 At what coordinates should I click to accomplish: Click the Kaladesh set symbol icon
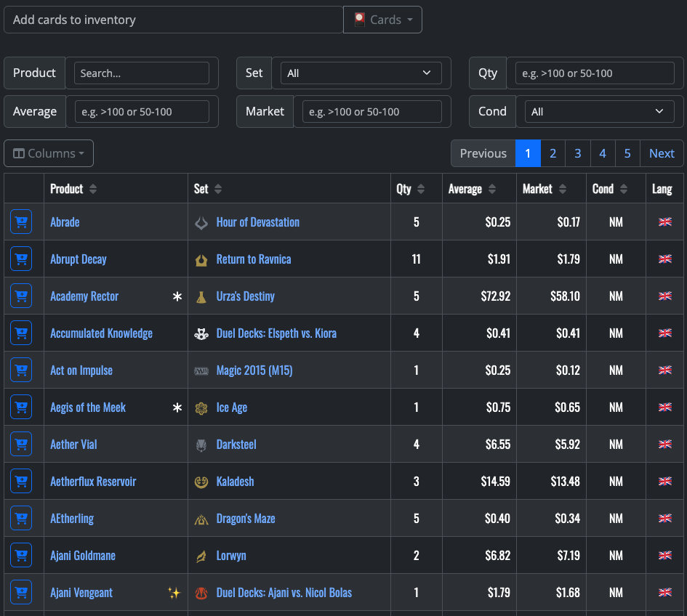(x=201, y=481)
